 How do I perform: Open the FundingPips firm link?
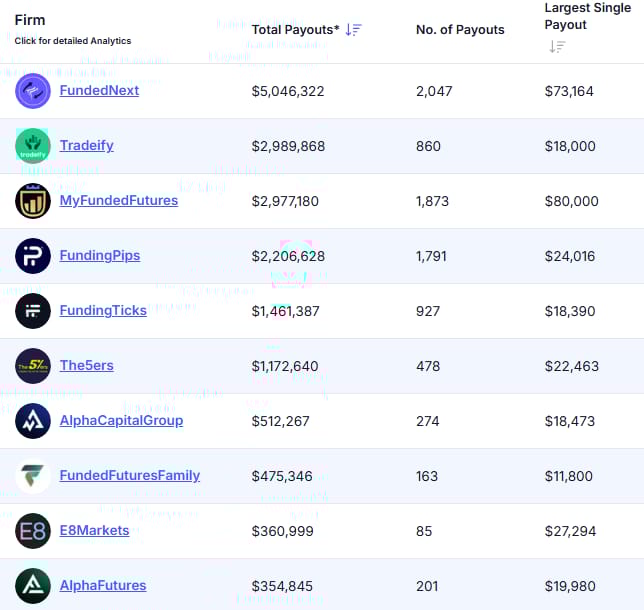100,256
